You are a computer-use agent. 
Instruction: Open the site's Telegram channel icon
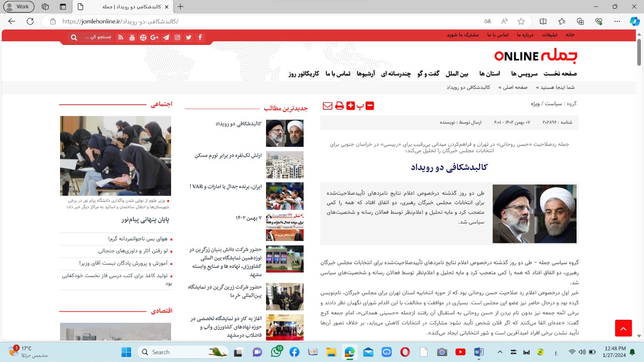[x=166, y=38]
